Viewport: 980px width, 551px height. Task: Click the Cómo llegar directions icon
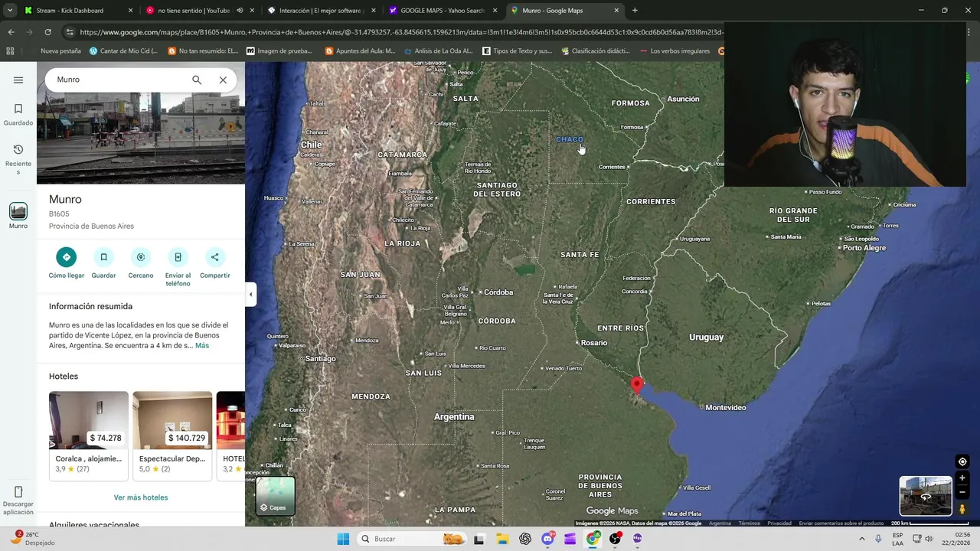click(x=67, y=257)
